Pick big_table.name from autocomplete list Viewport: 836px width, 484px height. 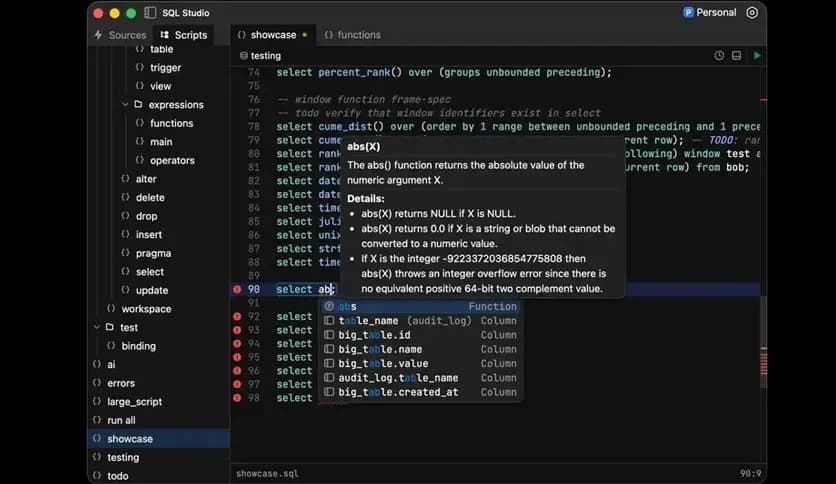380,350
